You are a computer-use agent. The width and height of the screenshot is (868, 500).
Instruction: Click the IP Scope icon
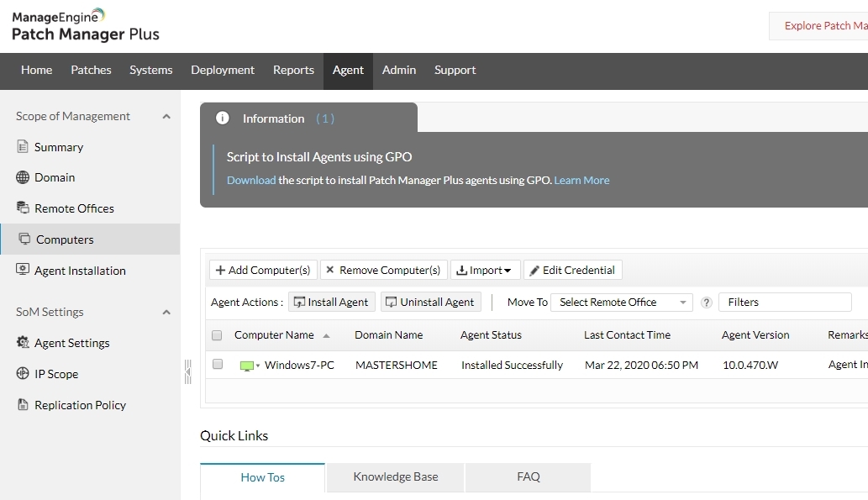(x=23, y=374)
